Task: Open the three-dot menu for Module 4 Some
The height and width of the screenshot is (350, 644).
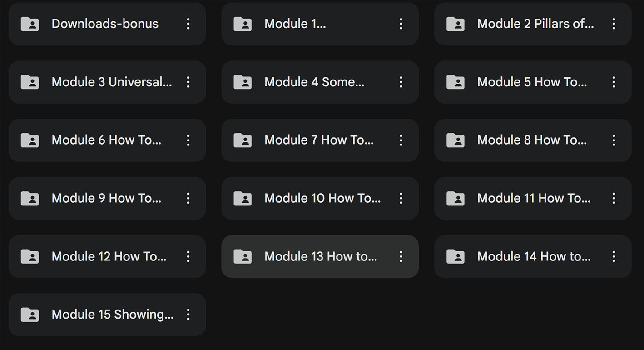Action: point(401,82)
